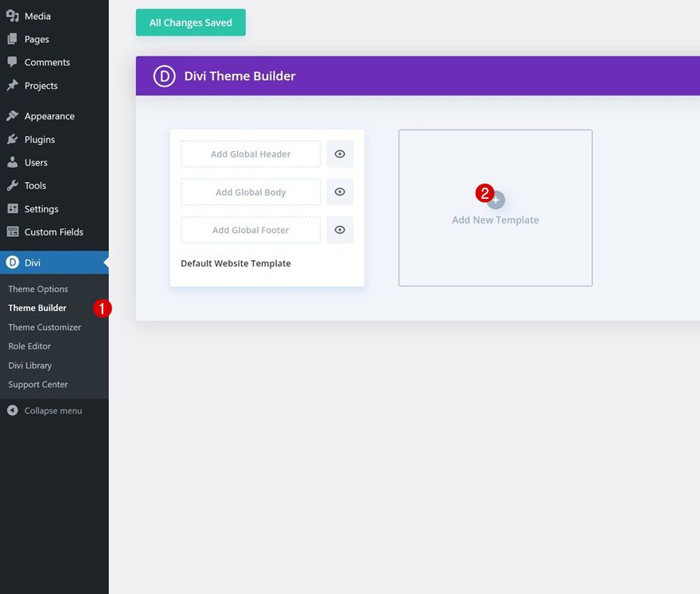This screenshot has height=594, width=700.
Task: Open the Plugins menu
Action: (x=40, y=139)
